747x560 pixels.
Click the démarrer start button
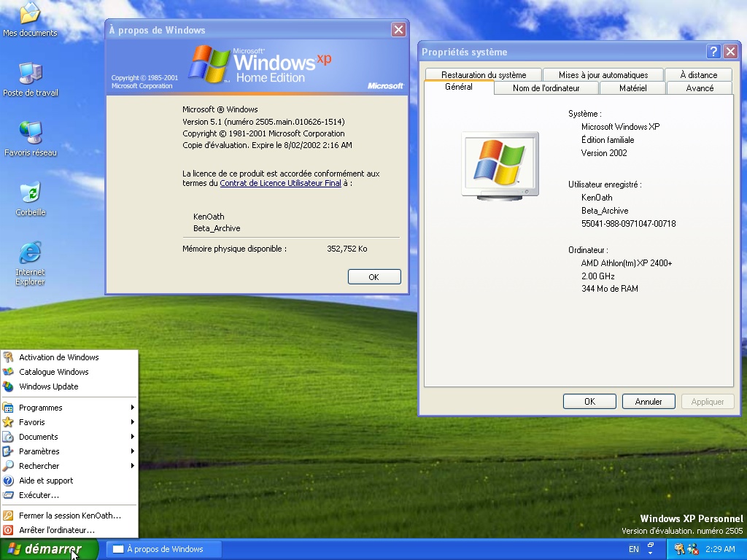coord(49,549)
